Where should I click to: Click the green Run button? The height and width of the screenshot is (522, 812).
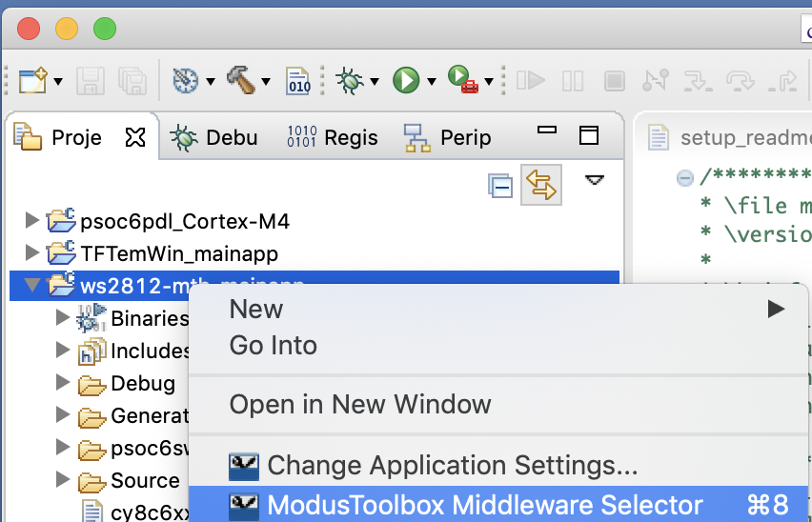coord(406,81)
